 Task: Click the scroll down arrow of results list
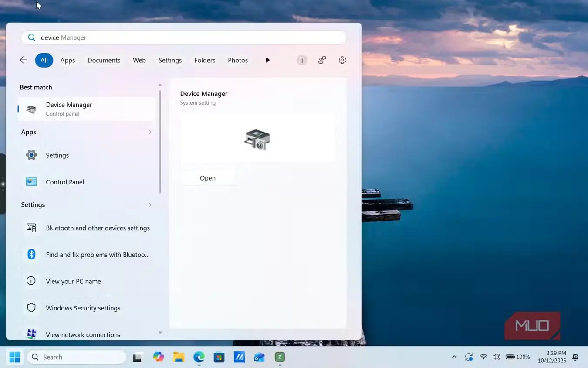(x=160, y=333)
